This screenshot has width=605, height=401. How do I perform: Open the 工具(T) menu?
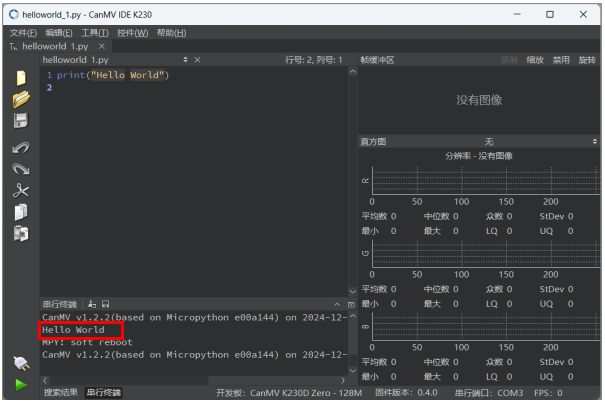tap(95, 33)
